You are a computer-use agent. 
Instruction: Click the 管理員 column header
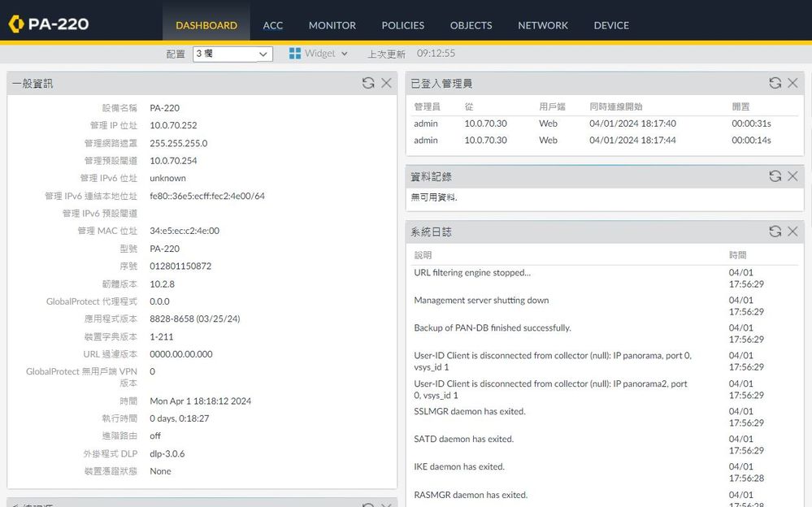coord(428,106)
